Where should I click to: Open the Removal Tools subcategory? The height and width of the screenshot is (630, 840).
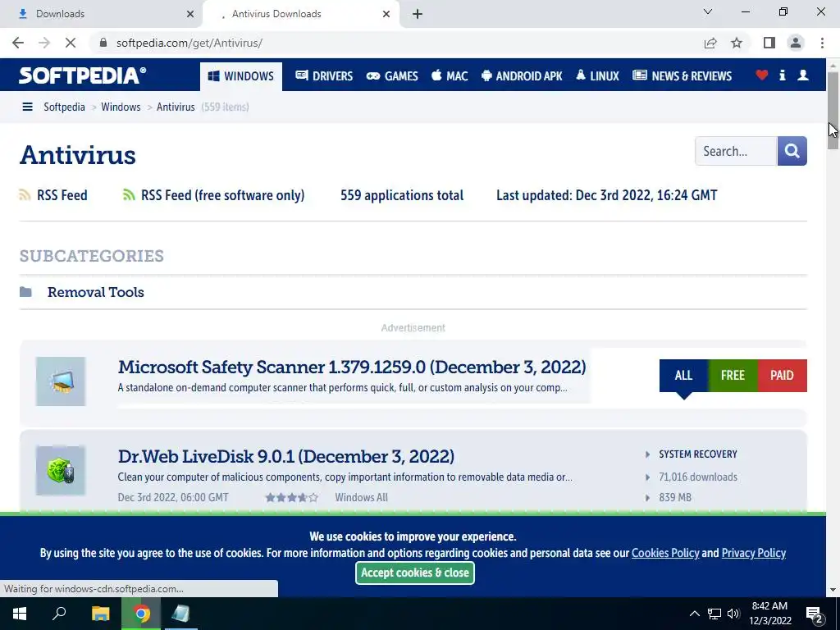click(96, 292)
